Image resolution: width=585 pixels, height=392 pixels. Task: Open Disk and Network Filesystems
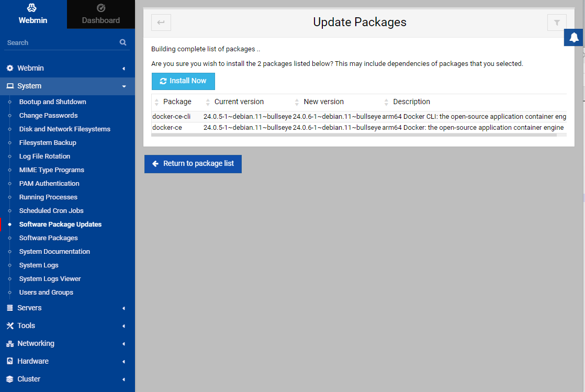point(65,129)
